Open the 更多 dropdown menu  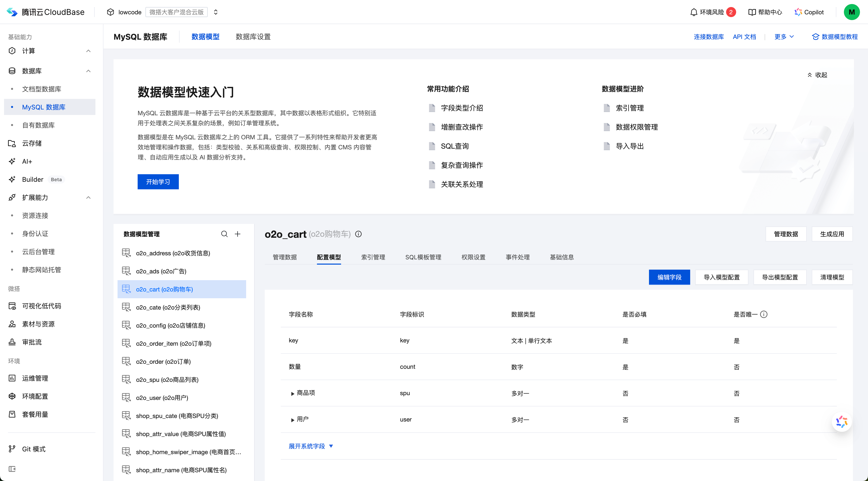tap(783, 37)
